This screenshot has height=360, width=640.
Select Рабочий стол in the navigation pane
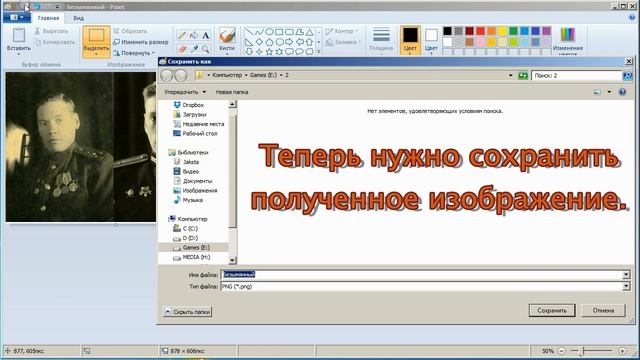point(195,133)
